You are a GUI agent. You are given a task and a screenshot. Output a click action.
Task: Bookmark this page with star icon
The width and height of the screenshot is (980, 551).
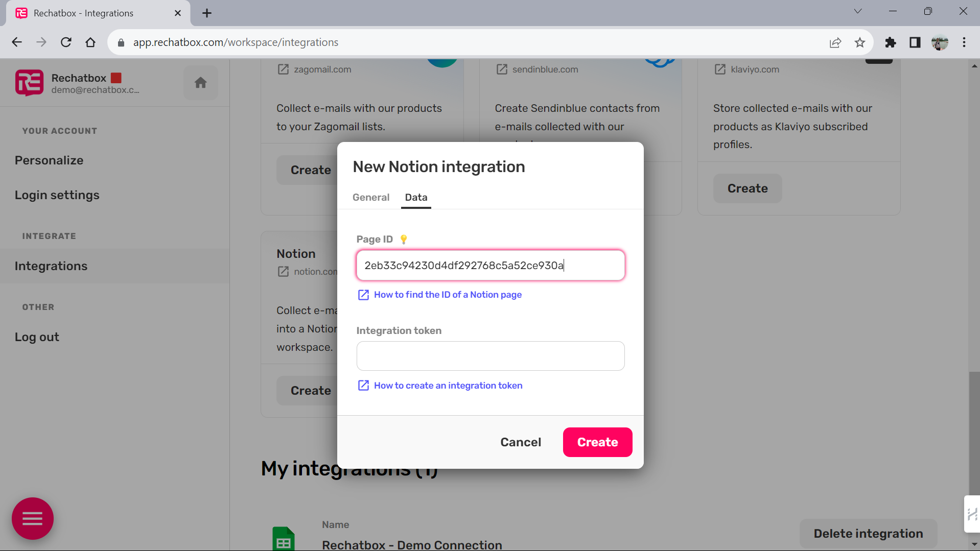pos(860,42)
